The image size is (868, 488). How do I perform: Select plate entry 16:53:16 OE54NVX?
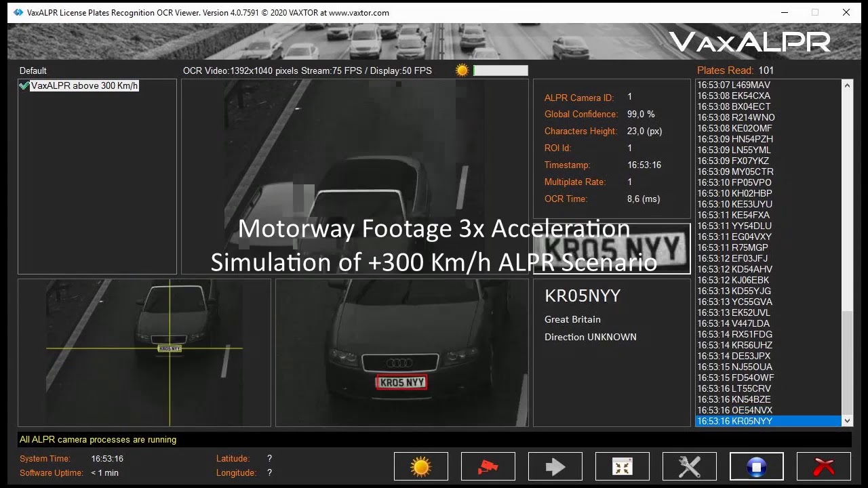coord(769,410)
